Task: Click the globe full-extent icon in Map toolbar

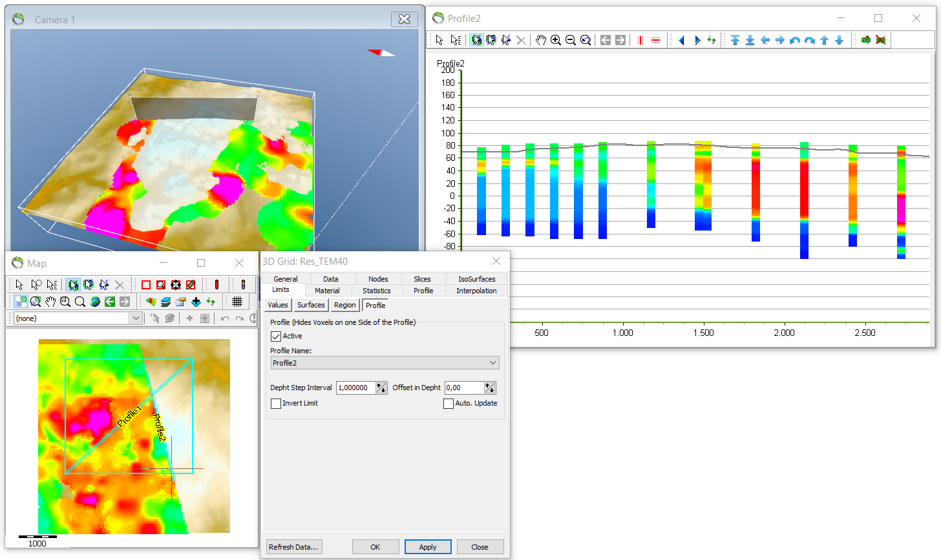Action: pos(95,301)
